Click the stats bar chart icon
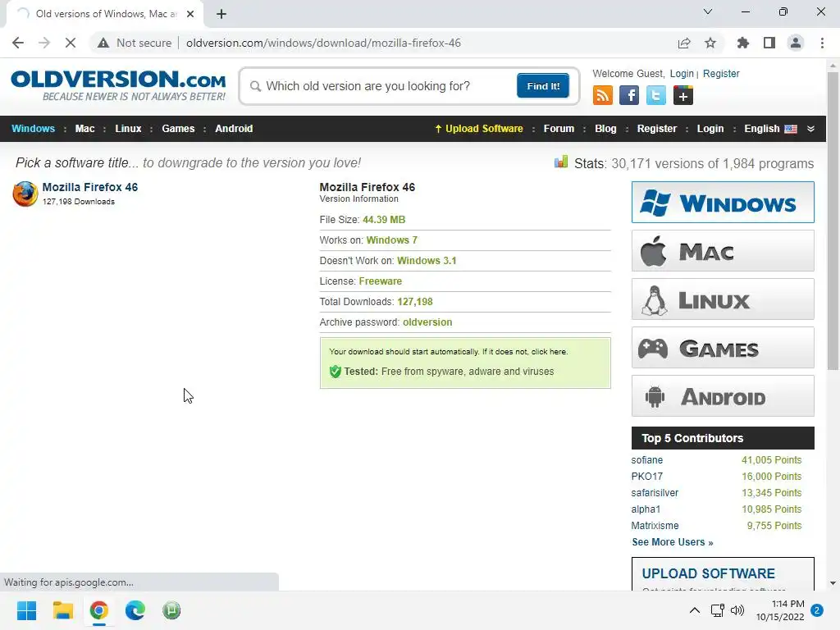This screenshot has height=630, width=840. coord(561,162)
